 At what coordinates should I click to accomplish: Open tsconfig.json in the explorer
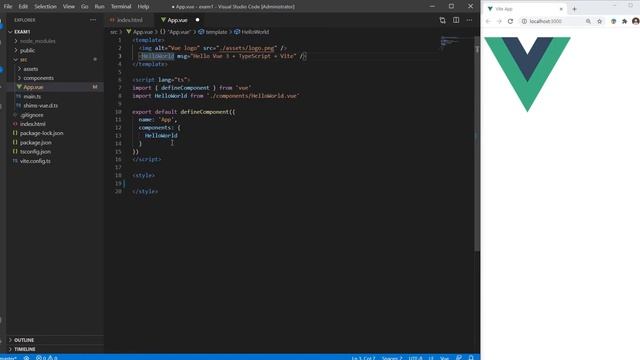click(55, 152)
